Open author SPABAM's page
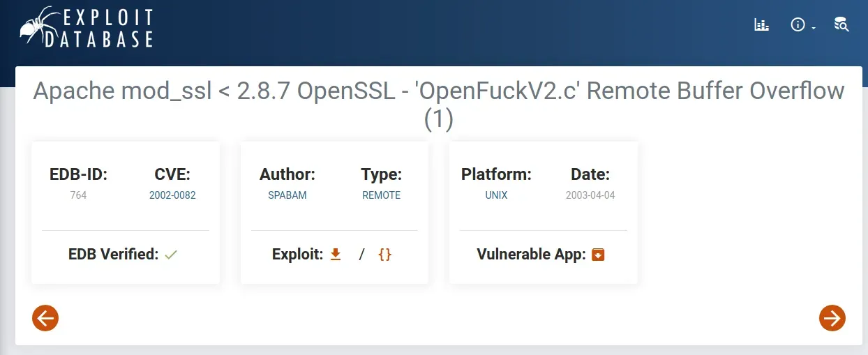This screenshot has height=355, width=868. tap(287, 195)
